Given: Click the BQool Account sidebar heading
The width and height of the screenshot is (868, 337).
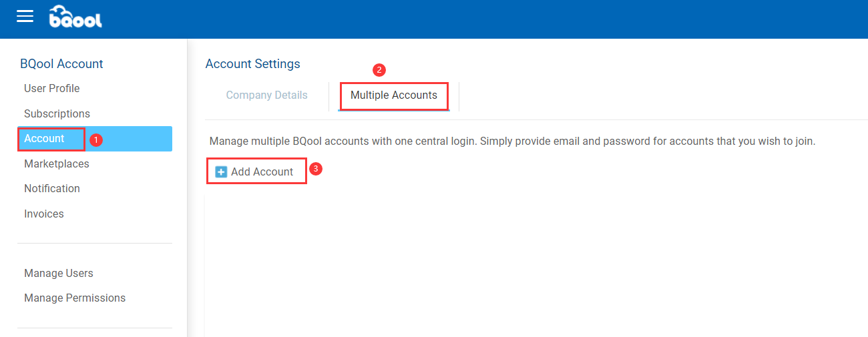Looking at the screenshot, I should (61, 64).
